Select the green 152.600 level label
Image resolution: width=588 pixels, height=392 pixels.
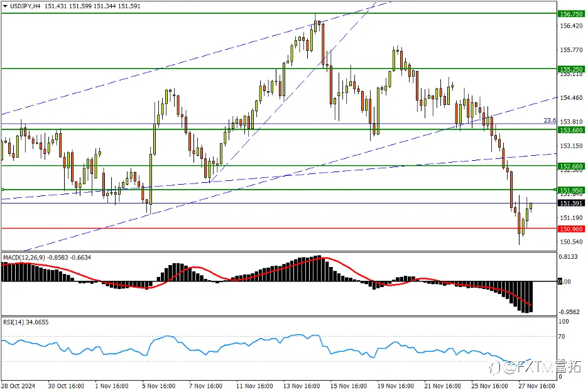pyautogui.click(x=571, y=166)
